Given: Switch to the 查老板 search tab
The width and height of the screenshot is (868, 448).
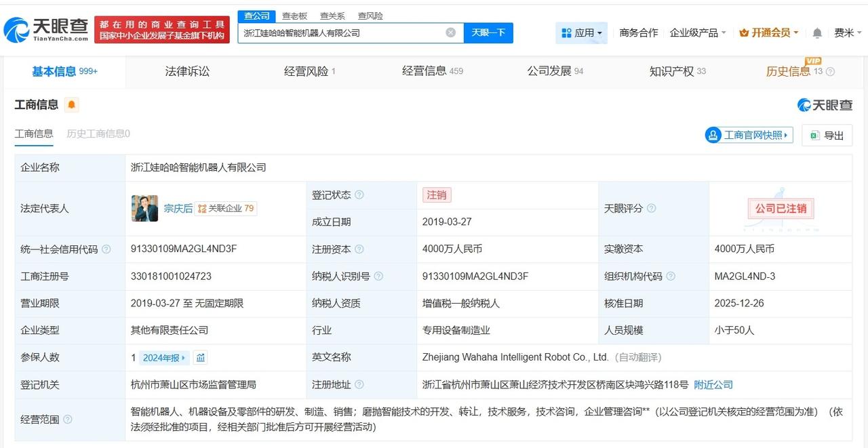Looking at the screenshot, I should click(x=294, y=16).
